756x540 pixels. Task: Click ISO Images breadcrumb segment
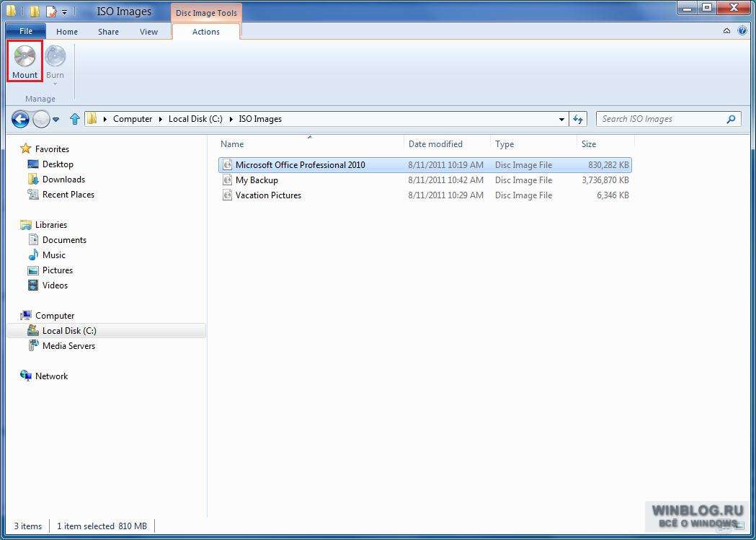260,119
